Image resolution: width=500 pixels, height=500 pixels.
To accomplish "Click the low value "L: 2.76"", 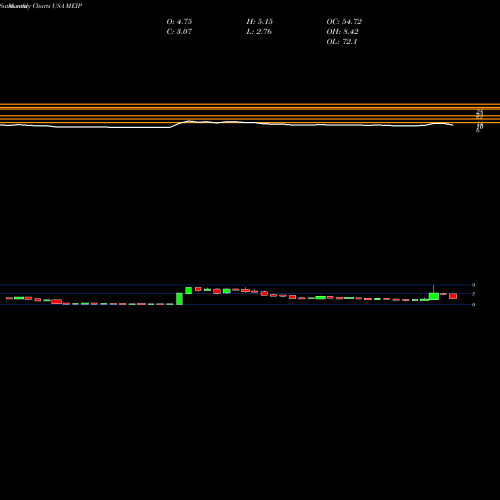I will (259, 32).
